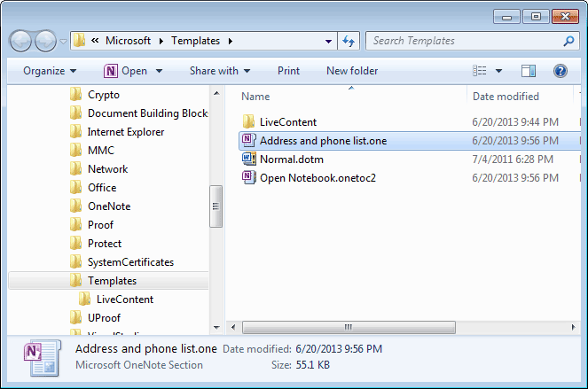Viewport: 588px width, 389px height.
Task: Expand the arrow after Templates breadcrumb
Action: [x=231, y=41]
